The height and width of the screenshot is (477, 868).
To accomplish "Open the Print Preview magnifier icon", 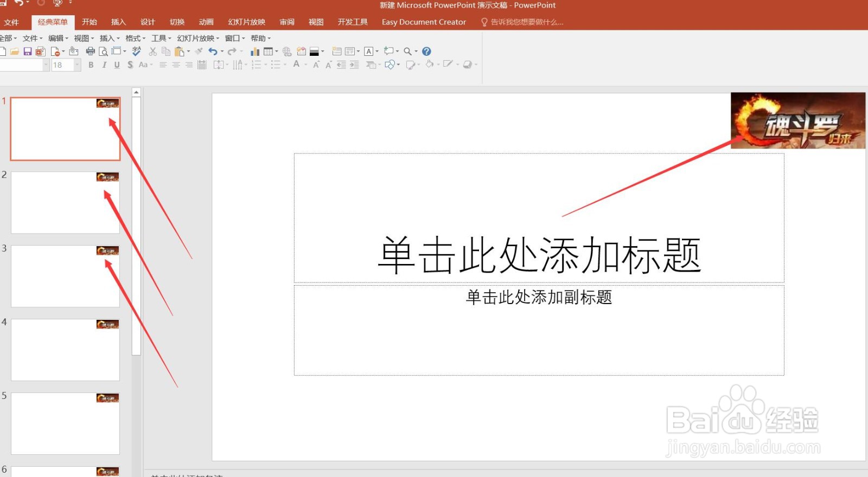I will [103, 51].
